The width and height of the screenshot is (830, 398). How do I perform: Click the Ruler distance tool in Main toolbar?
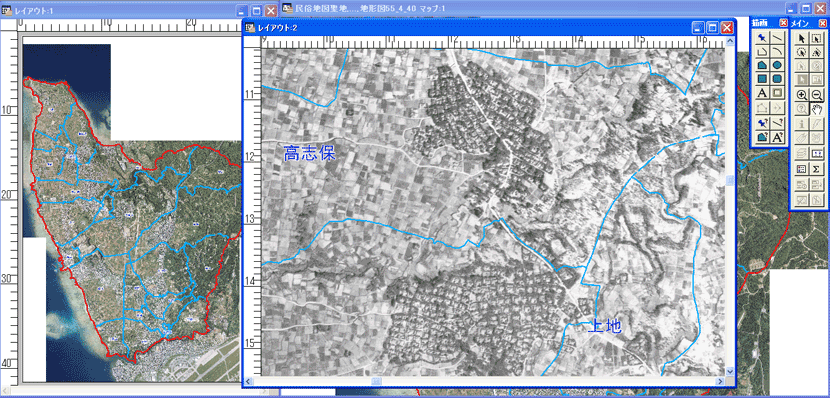click(816, 152)
